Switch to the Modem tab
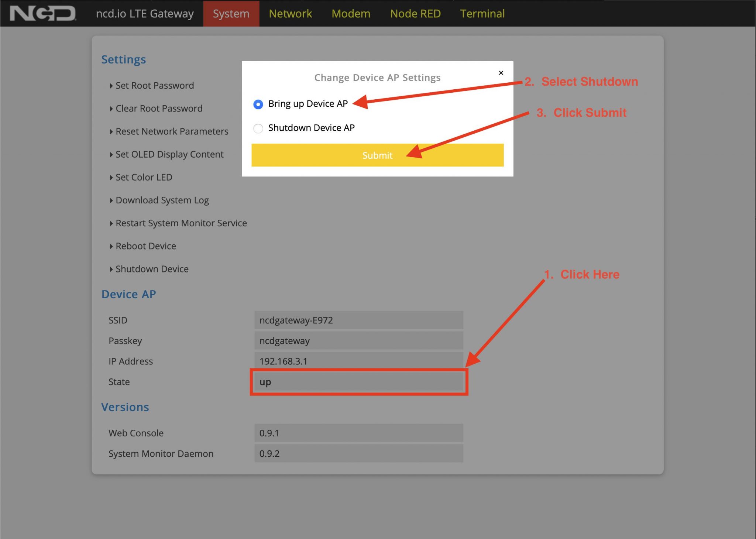The image size is (756, 539). (x=351, y=14)
